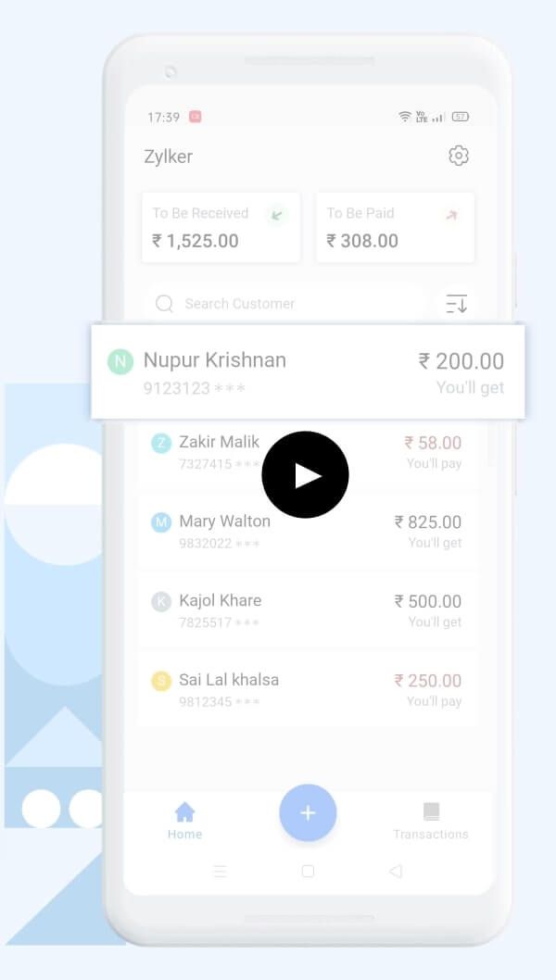
Task: Tap the sort icon beside the search bar
Action: (457, 304)
